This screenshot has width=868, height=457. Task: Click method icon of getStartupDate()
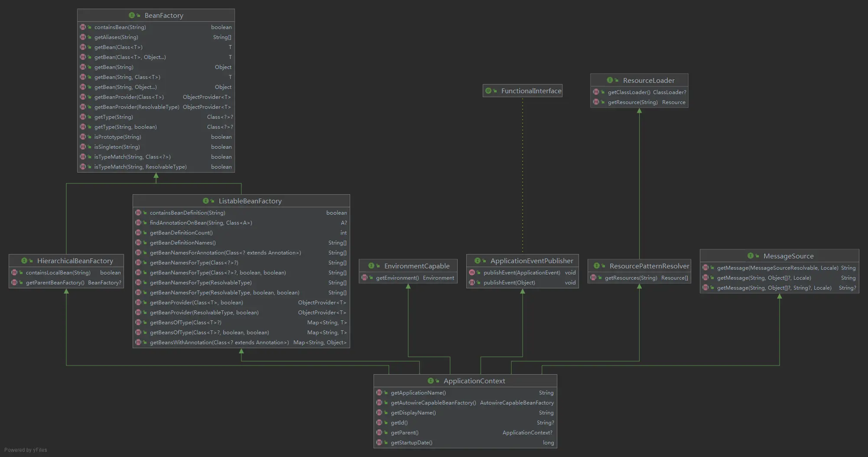pos(379,442)
